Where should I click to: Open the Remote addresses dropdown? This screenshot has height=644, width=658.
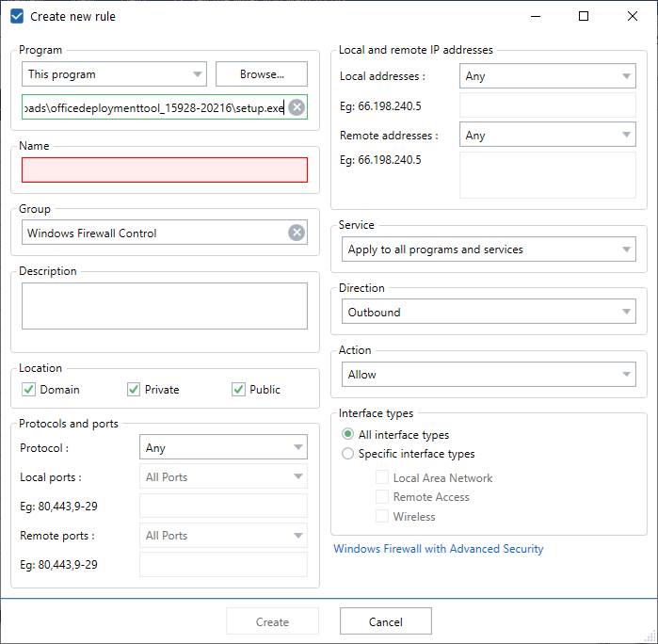pos(547,136)
